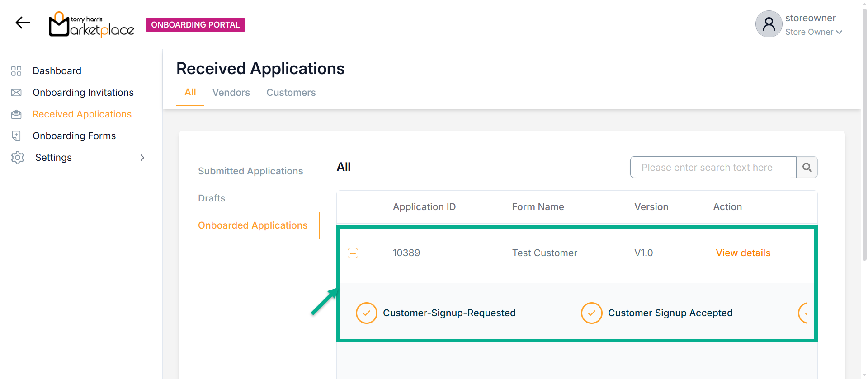Switch to the Vendors tab

(x=231, y=93)
